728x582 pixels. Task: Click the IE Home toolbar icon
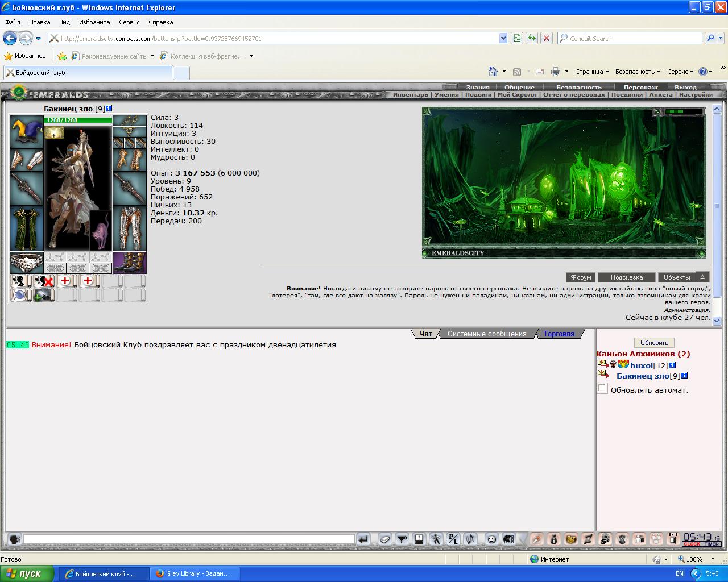coord(494,72)
